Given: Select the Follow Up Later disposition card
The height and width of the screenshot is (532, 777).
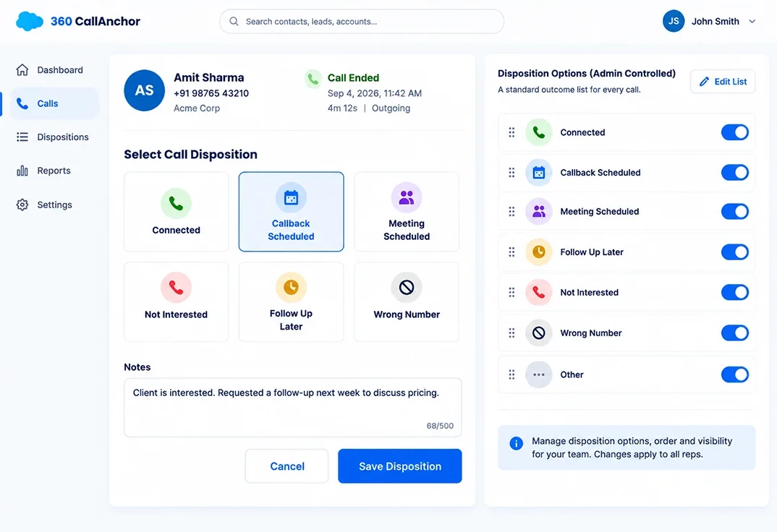Looking at the screenshot, I should point(292,302).
